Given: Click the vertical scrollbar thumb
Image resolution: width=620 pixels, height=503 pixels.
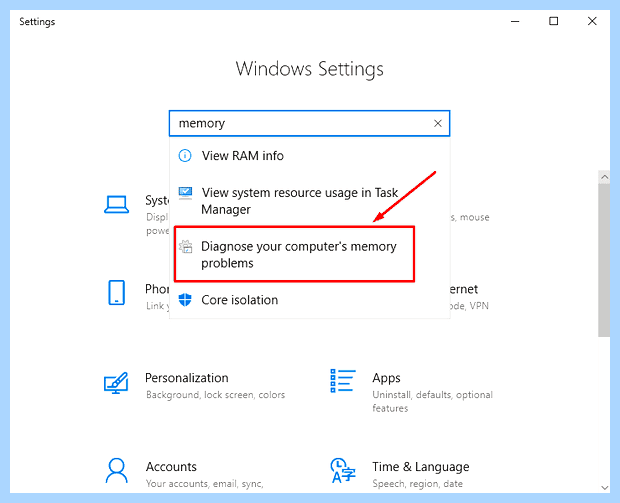Looking at the screenshot, I should [604, 260].
